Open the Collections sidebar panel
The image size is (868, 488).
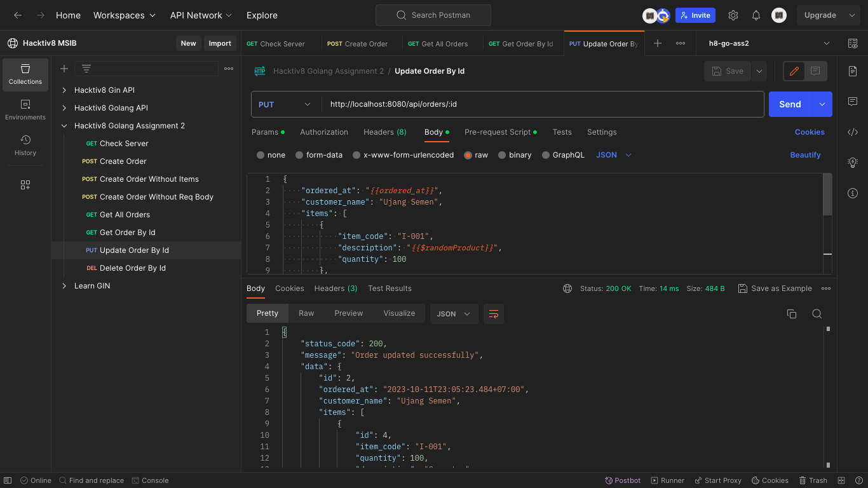coord(25,74)
